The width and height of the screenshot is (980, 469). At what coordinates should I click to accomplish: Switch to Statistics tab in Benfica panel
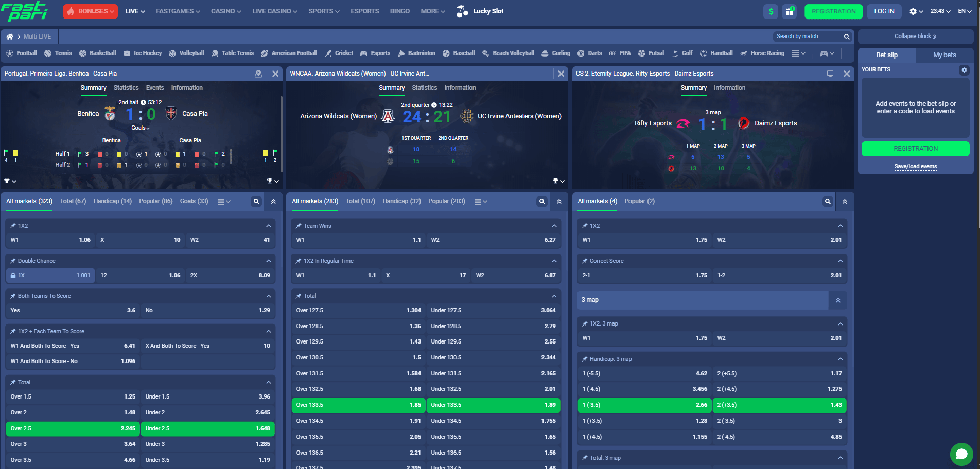(126, 88)
